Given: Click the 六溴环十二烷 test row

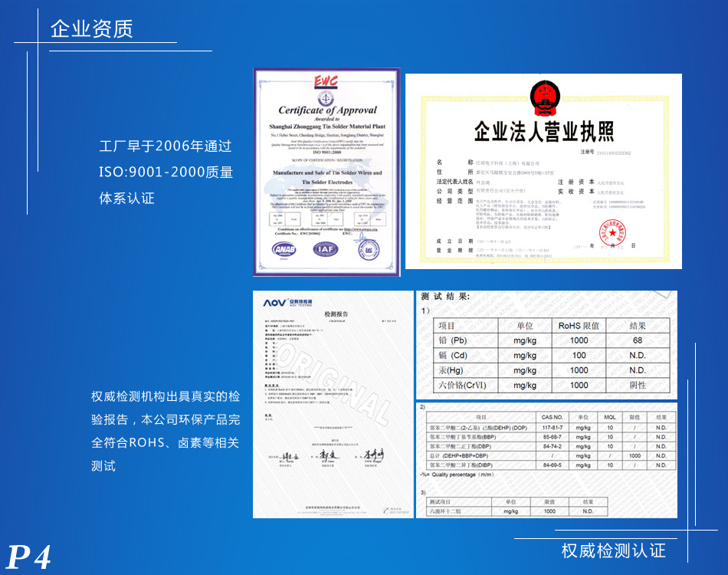Looking at the screenshot, I should pos(546,511).
